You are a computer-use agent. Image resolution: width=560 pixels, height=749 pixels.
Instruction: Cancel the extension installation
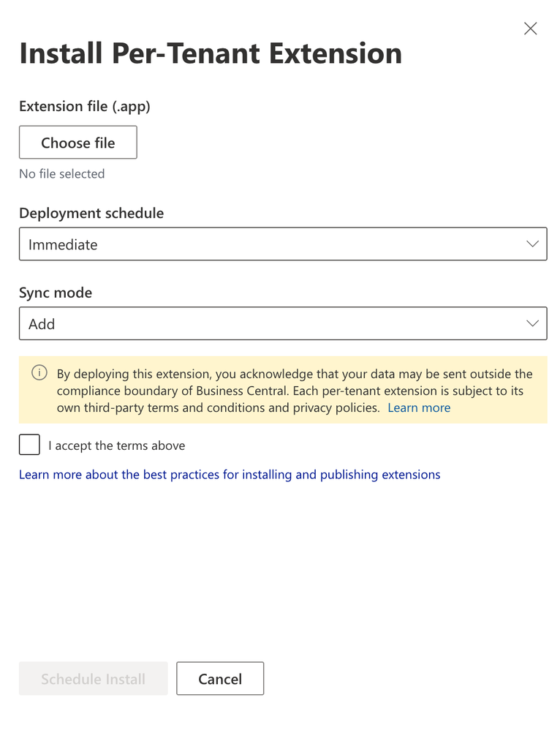[220, 679]
